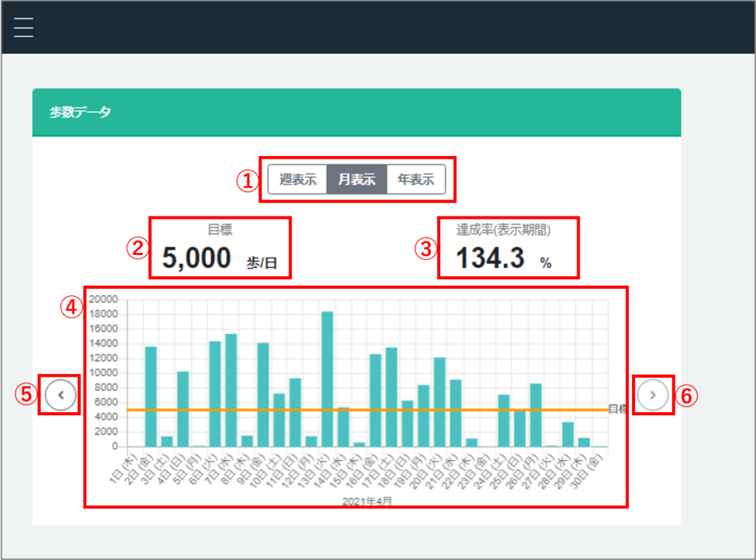Viewport: 756px width, 560px height.
Task: Click the bar for 2日(金)
Action: click(151, 396)
